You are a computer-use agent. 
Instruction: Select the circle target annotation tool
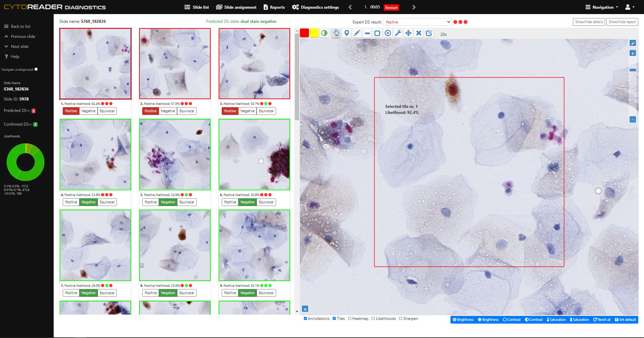(388, 33)
